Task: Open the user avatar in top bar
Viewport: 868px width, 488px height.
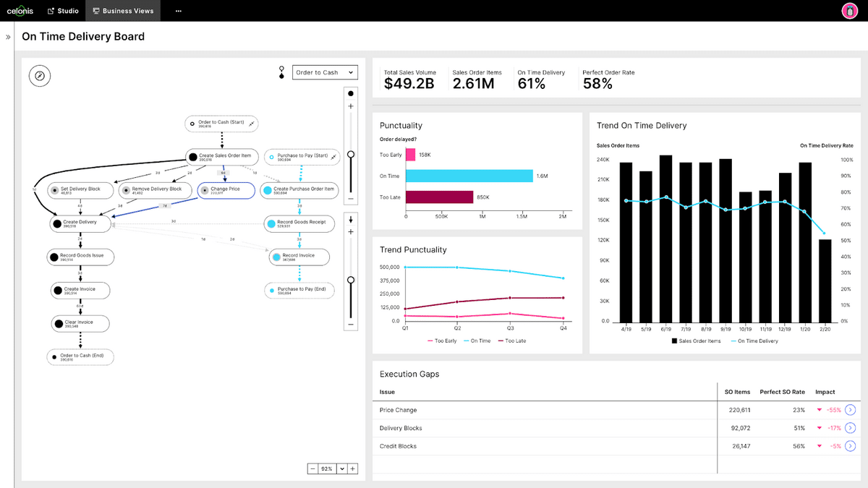Action: tap(849, 11)
